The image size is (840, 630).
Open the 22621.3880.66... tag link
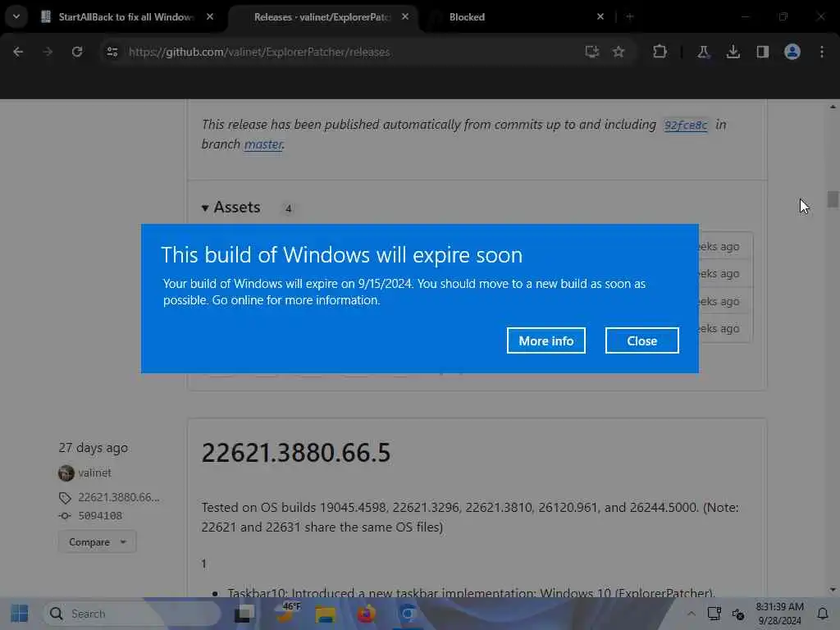click(119, 497)
